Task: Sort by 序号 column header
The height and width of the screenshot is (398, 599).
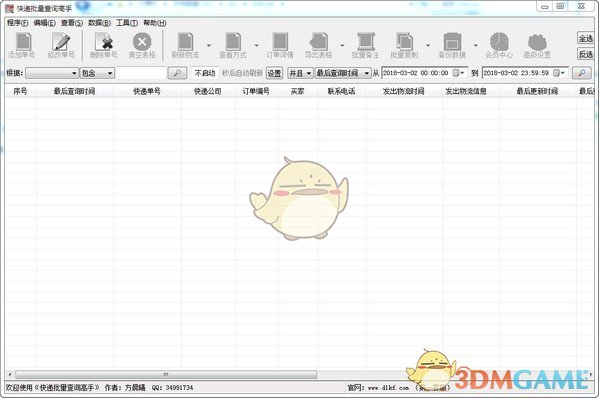Action: click(x=20, y=91)
